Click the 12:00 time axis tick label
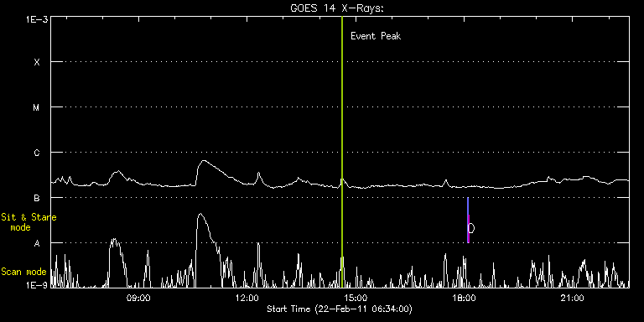The height and width of the screenshot is (322, 644). (x=247, y=298)
